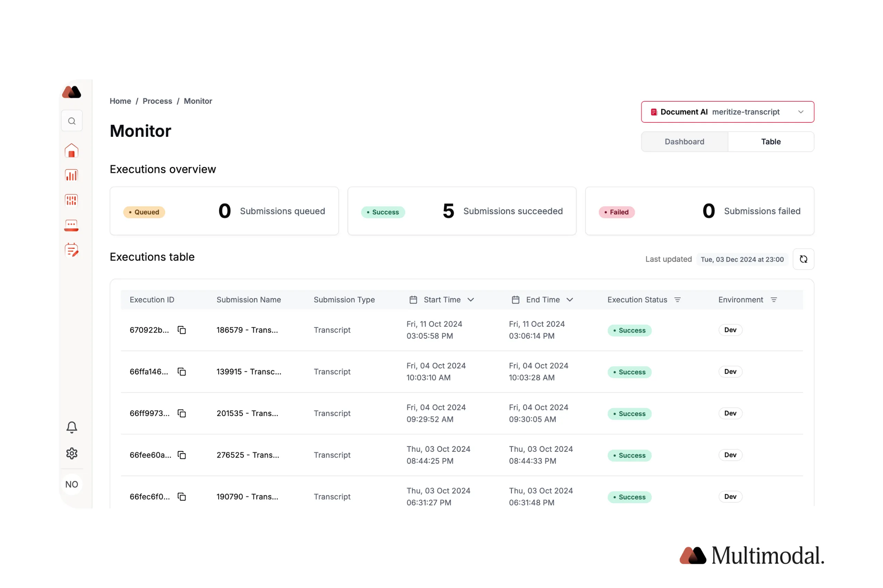Viewport: 883px width, 588px height.
Task: Switch to the Dashboard tab
Action: 684,142
